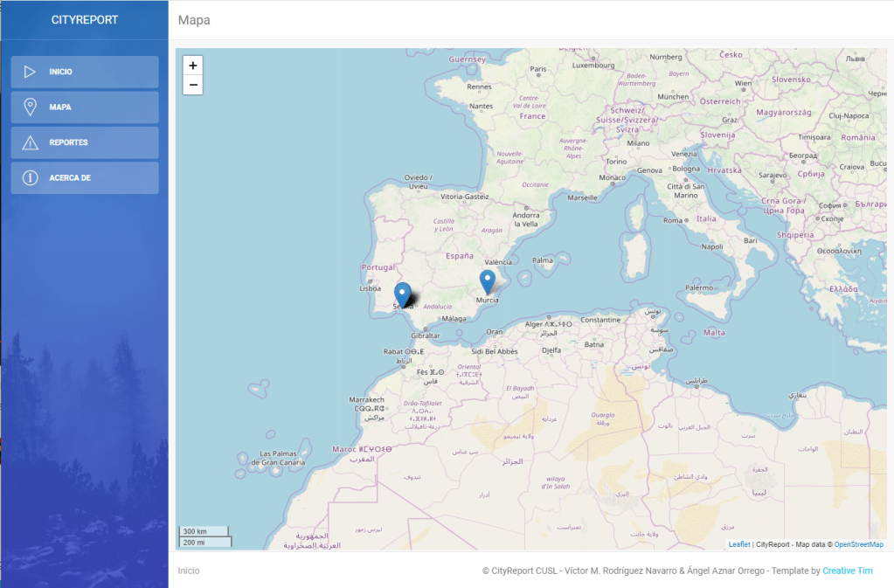894x588 pixels.
Task: Click the info circle icon beside ACERCA DE
Action: pos(30,178)
